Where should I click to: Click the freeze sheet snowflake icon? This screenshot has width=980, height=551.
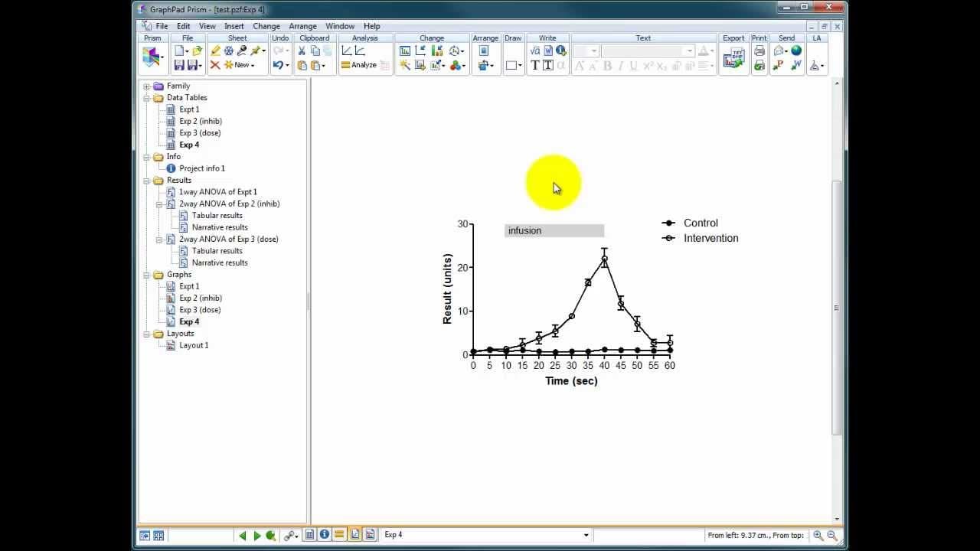[228, 51]
